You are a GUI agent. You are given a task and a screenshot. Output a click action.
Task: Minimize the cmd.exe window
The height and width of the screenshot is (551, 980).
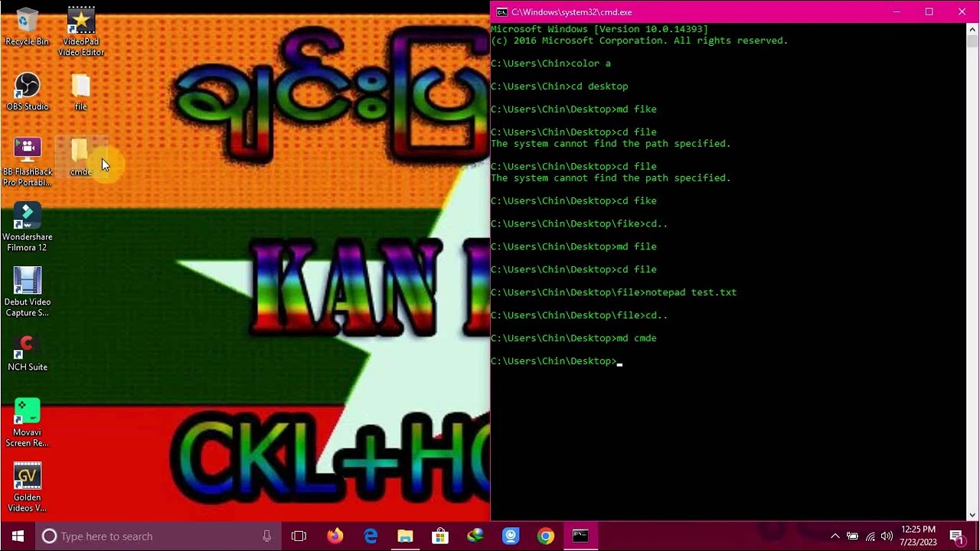pyautogui.click(x=896, y=11)
